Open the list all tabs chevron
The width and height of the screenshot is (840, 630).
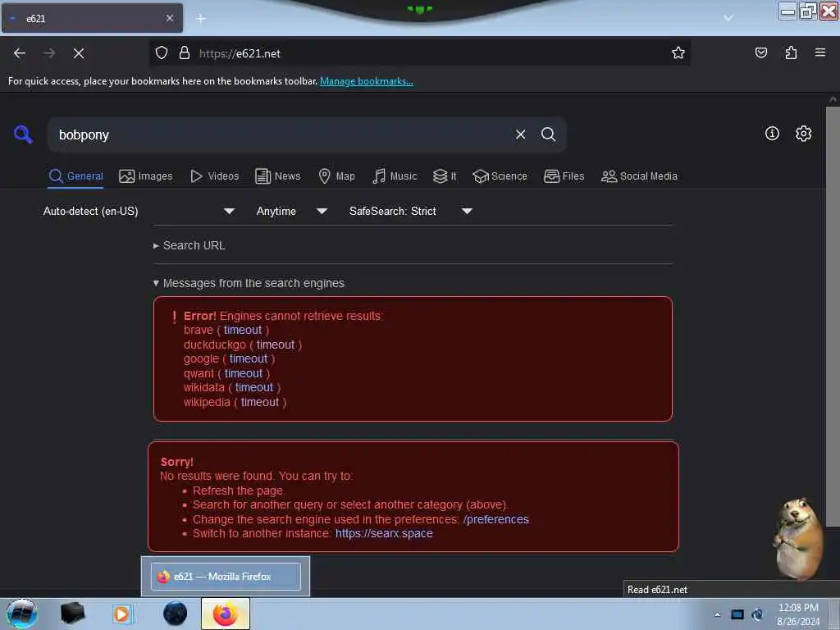coord(728,18)
